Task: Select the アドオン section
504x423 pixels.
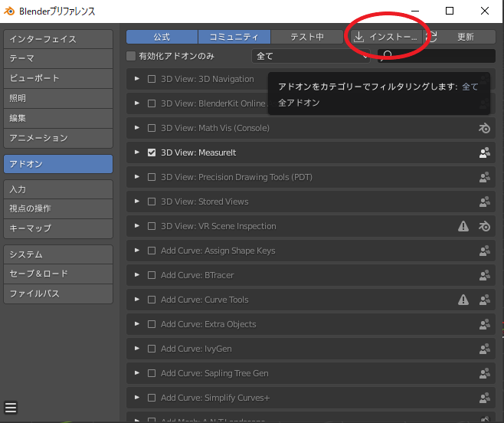Action: (x=58, y=164)
